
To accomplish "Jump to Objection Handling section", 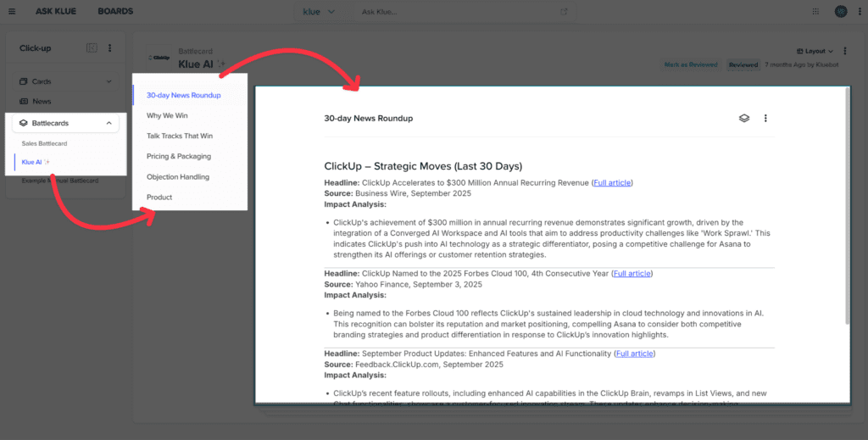I will click(178, 177).
